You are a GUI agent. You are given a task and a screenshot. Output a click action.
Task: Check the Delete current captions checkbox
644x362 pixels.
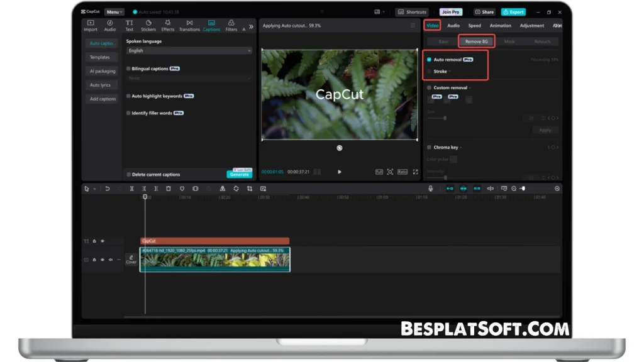(127, 174)
